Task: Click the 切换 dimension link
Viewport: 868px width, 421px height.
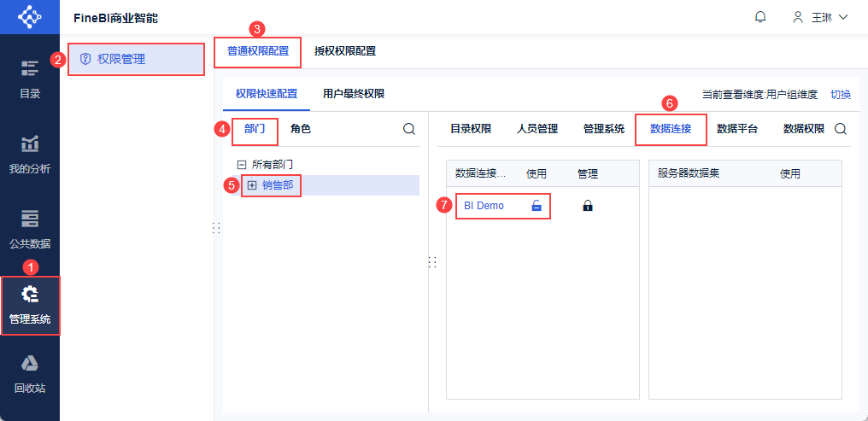Action: pos(841,95)
